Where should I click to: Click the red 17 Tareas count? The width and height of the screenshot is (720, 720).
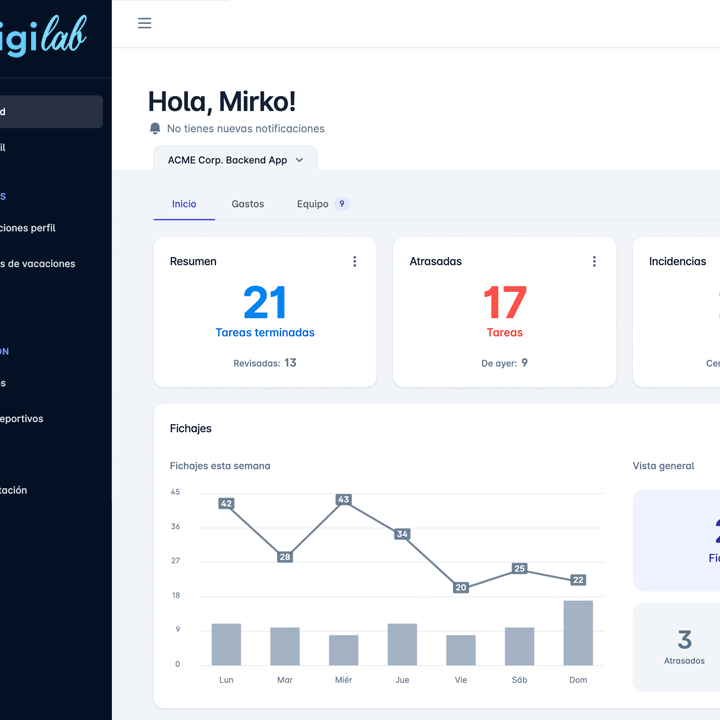tap(505, 304)
